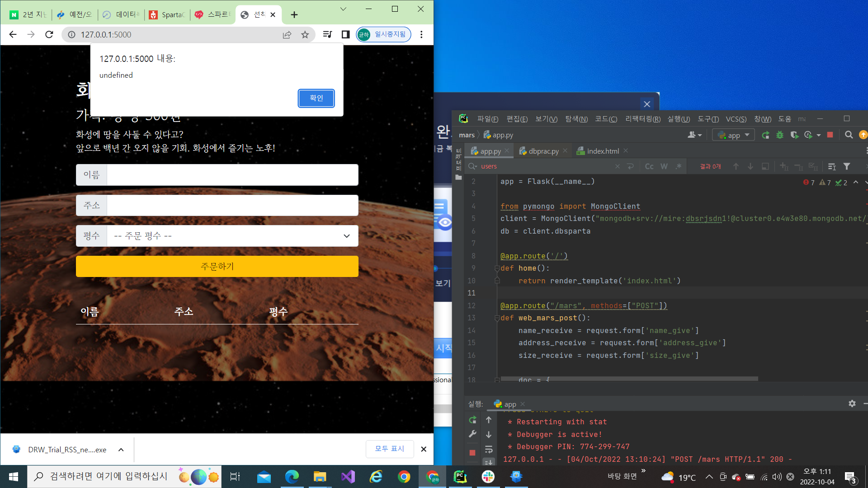The width and height of the screenshot is (868, 488).
Task: Open a new Chrome tab
Action: pos(294,15)
